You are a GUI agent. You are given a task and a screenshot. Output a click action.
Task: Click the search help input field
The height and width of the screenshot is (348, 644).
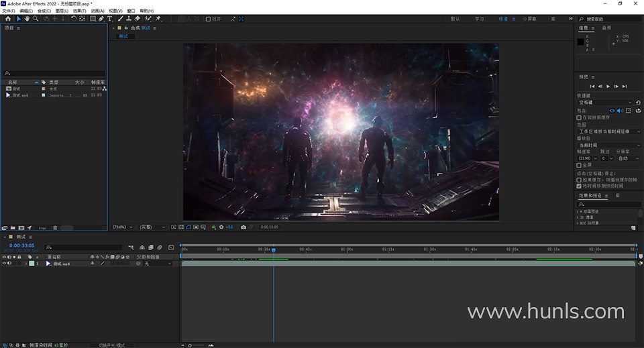click(610, 19)
